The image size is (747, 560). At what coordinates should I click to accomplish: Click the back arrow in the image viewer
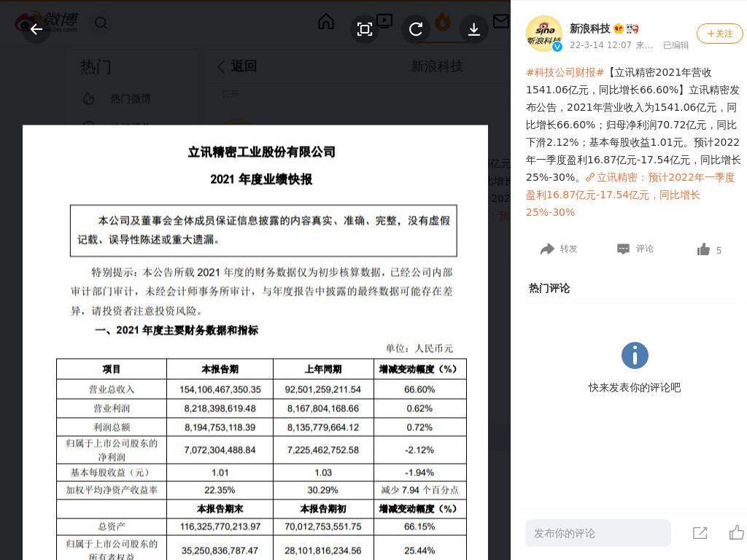point(36,29)
